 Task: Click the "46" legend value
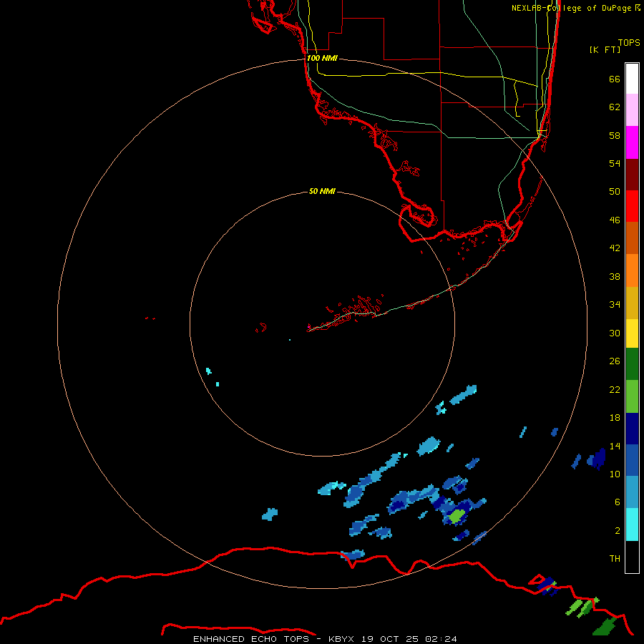[x=615, y=220]
